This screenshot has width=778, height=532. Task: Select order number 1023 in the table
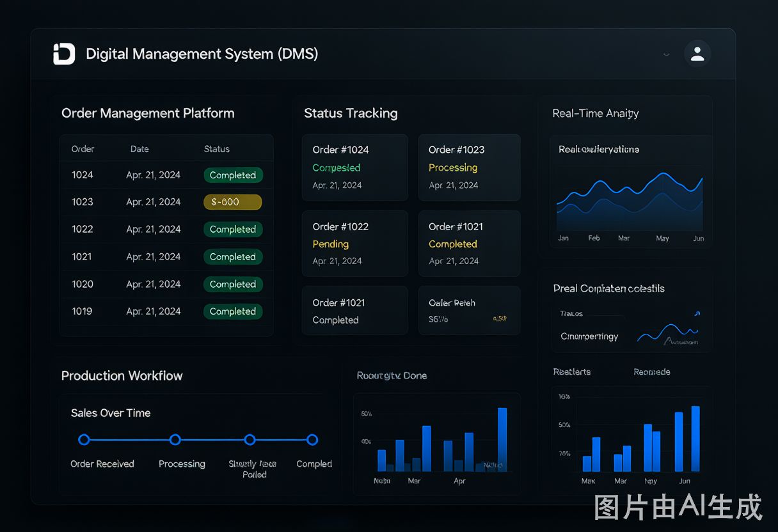coord(83,202)
